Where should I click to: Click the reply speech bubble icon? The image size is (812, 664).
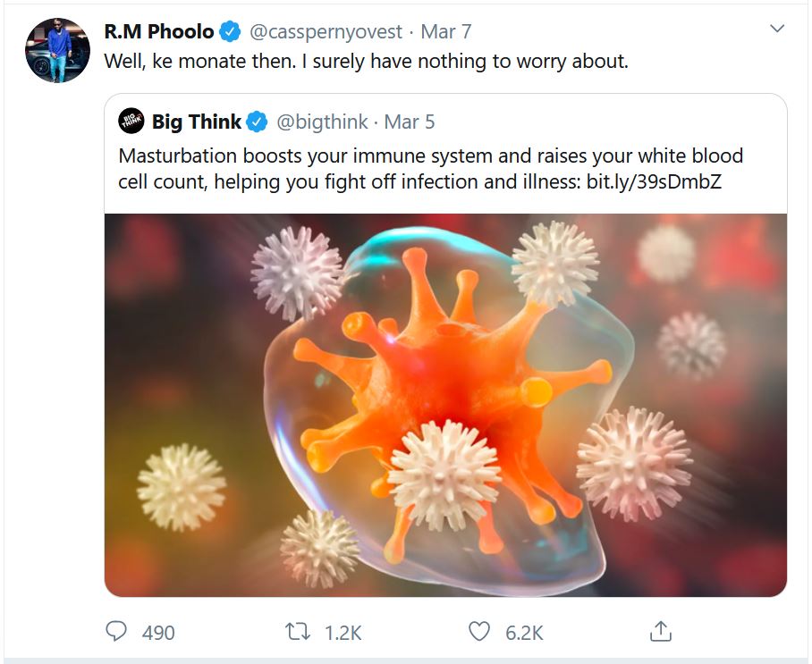116,632
